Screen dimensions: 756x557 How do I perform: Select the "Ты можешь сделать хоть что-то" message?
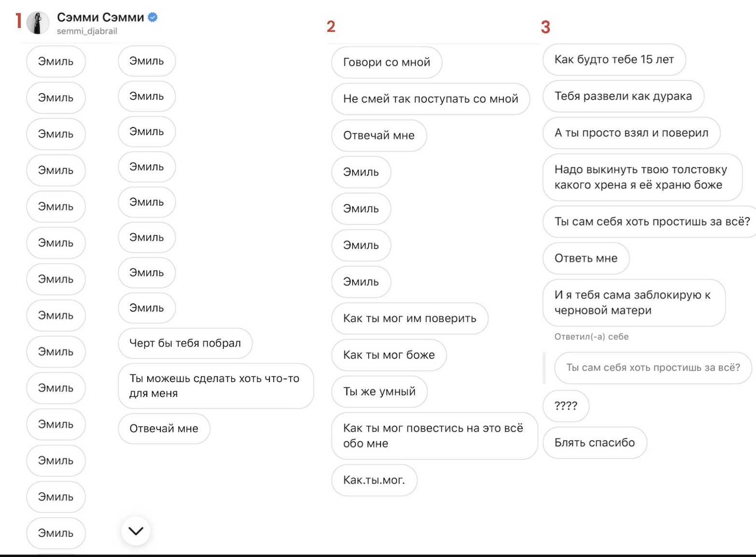point(216,386)
